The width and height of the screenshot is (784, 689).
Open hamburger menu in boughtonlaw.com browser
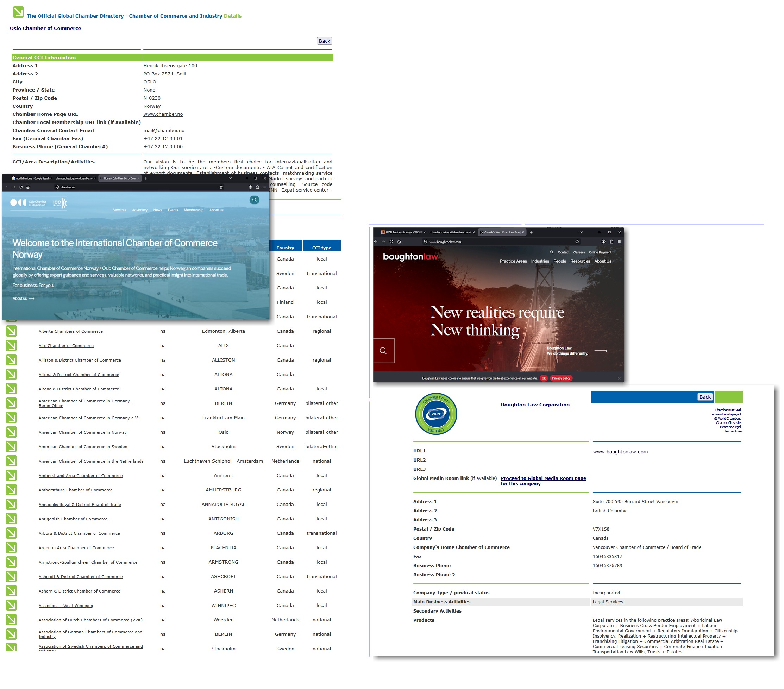click(619, 242)
